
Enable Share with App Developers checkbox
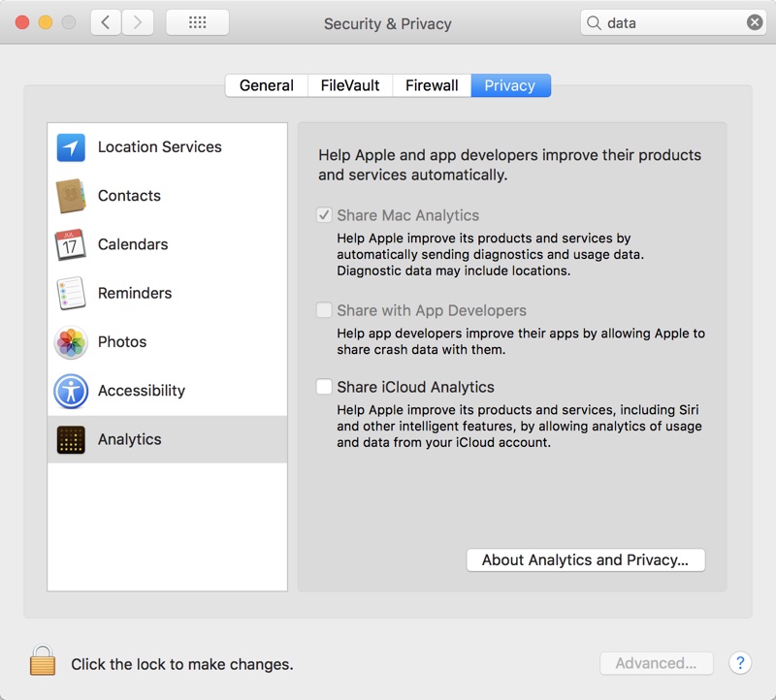(324, 310)
